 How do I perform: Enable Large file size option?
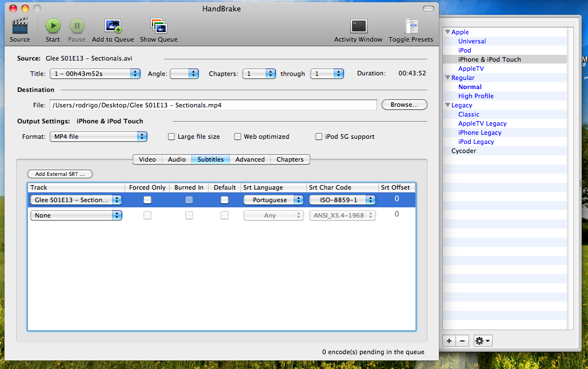coord(171,137)
